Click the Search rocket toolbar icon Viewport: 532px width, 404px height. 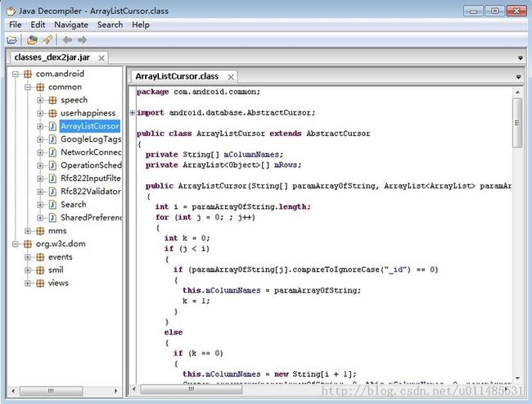[47, 40]
